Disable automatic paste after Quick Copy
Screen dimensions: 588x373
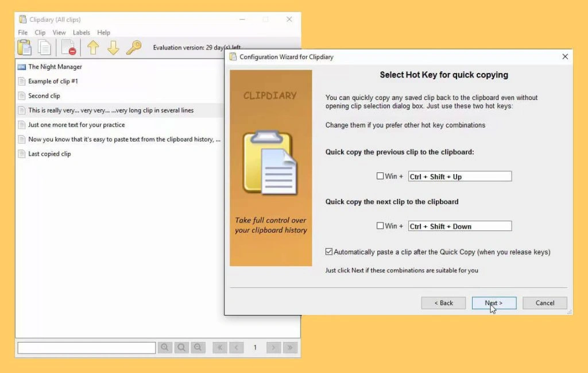[329, 251]
